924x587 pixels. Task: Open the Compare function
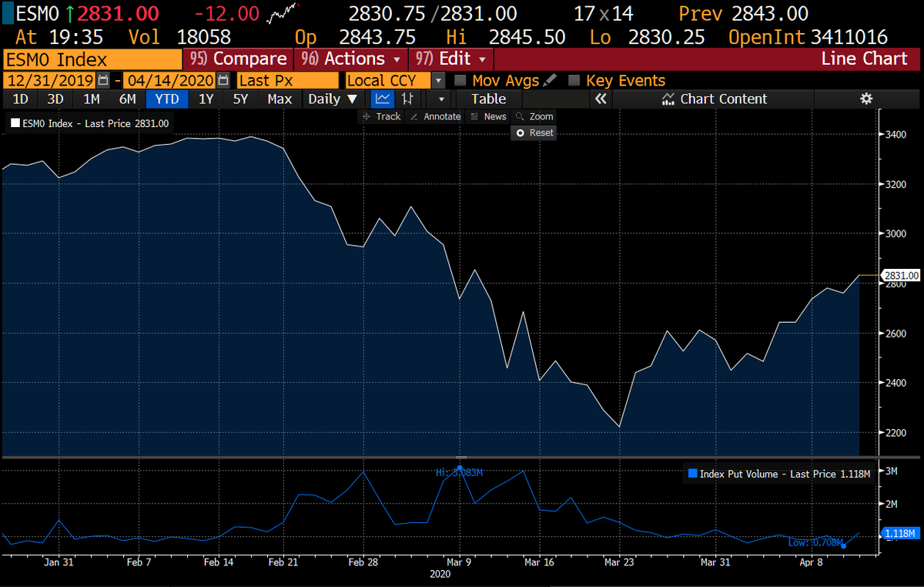point(239,59)
